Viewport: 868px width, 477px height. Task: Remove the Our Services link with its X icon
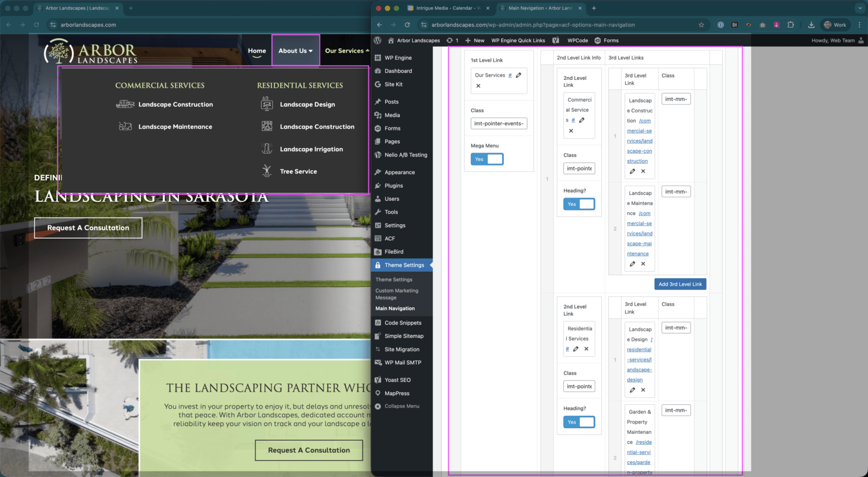[x=478, y=86]
